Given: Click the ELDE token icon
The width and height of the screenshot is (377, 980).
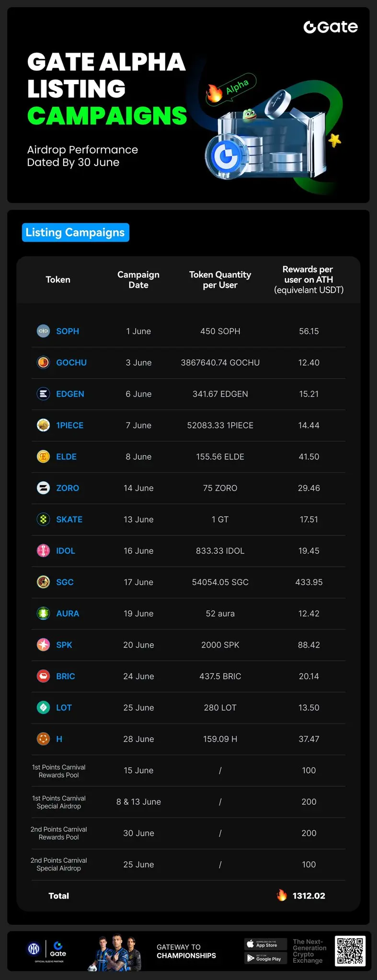Looking at the screenshot, I should click(x=44, y=457).
